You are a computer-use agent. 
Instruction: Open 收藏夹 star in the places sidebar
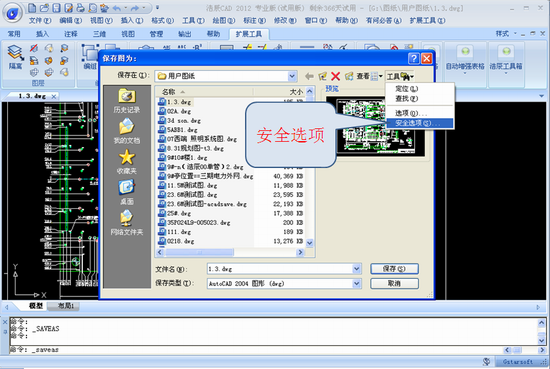tap(127, 161)
